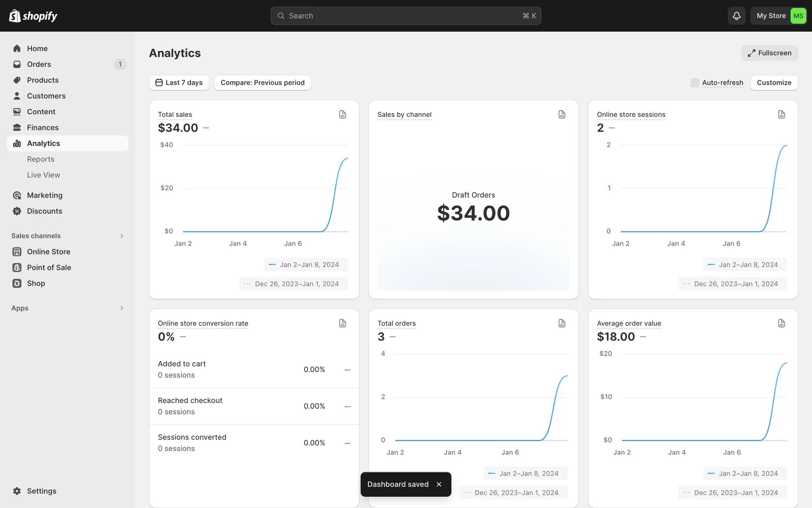Viewport: 812px width, 508px height.
Task: Enable the Auto-refresh checkbox
Action: 695,83
